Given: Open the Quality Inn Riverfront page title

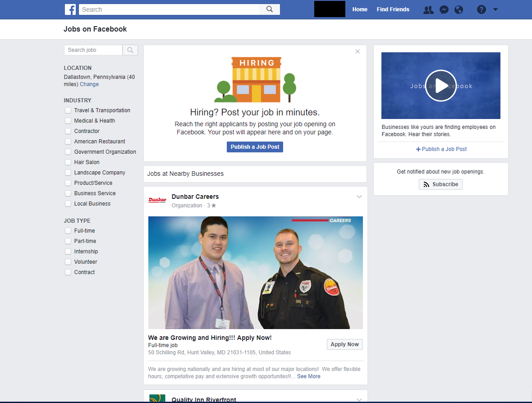Looking at the screenshot, I should pyautogui.click(x=204, y=399).
